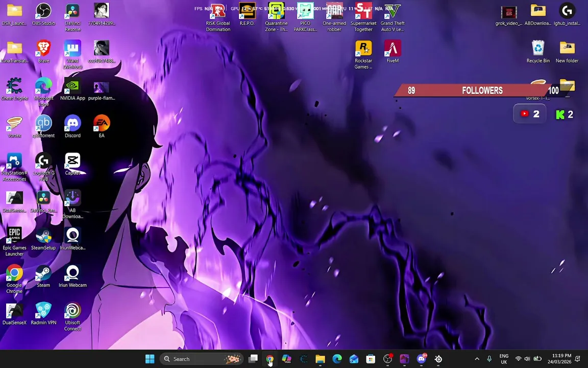Open SteelSeries app from the taskbar
The width and height of the screenshot is (588, 368).
(438, 359)
